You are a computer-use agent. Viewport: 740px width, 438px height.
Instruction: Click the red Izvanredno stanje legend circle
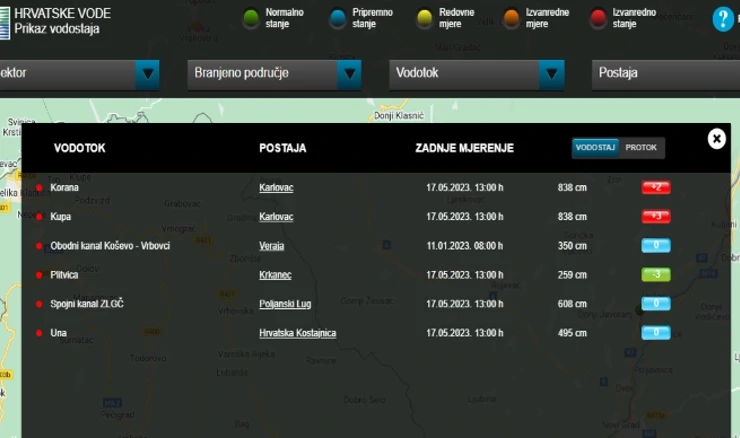pos(598,18)
